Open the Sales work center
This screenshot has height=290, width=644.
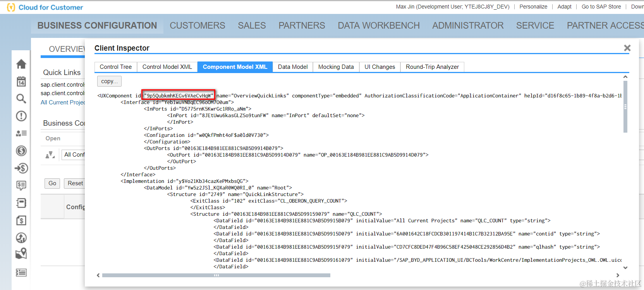252,26
